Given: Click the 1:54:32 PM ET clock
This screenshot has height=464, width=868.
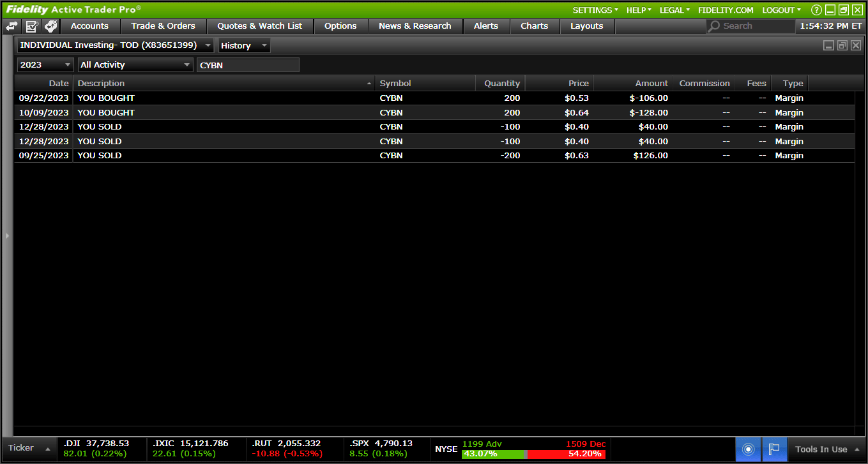Looking at the screenshot, I should [831, 26].
